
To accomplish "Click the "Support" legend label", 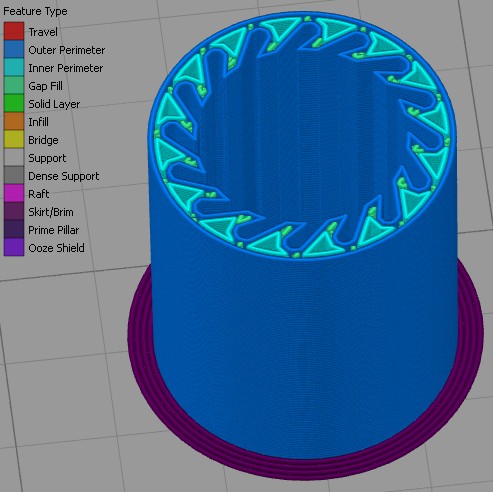I will point(47,158).
